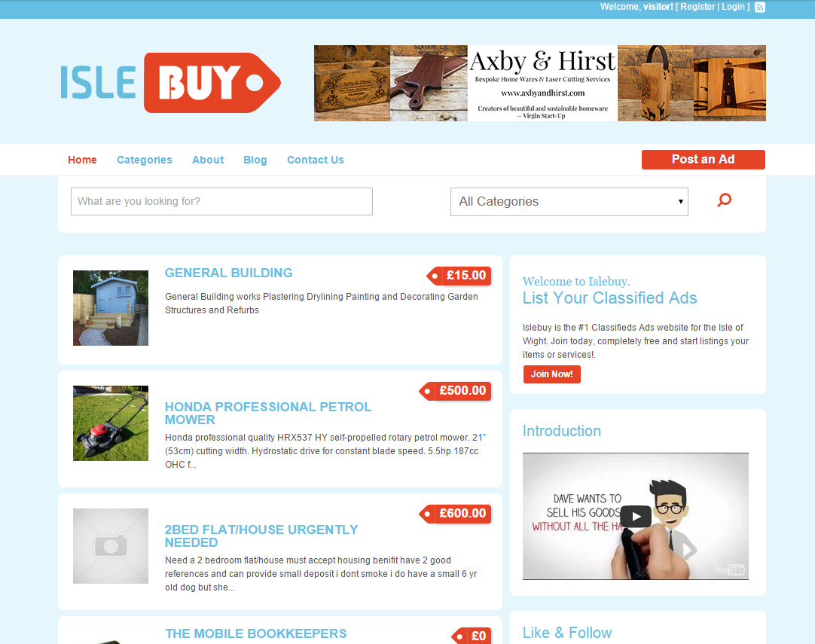Click the 'Like & Follow' heading
The width and height of the screenshot is (815, 644).
567,633
